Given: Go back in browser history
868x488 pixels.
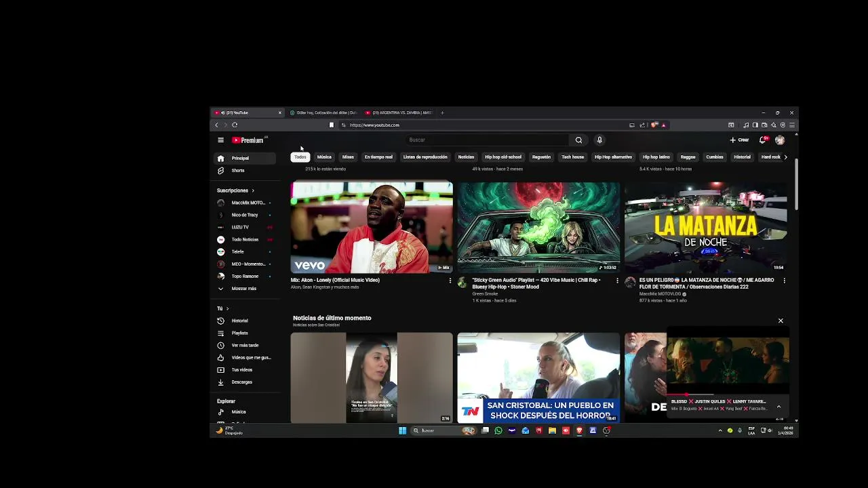Looking at the screenshot, I should point(217,125).
